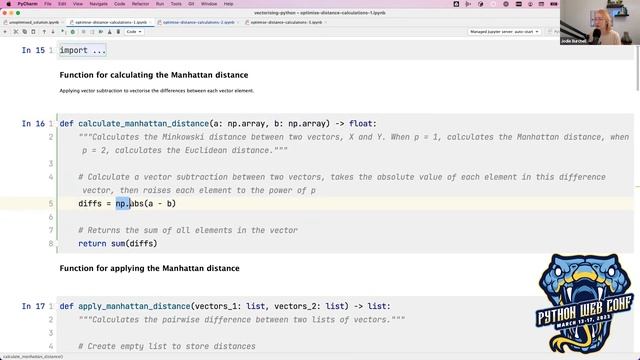Close the optimise-distance-calculations-2.ipynb tab
Viewport: 640px width, 360px height.
[238, 22]
